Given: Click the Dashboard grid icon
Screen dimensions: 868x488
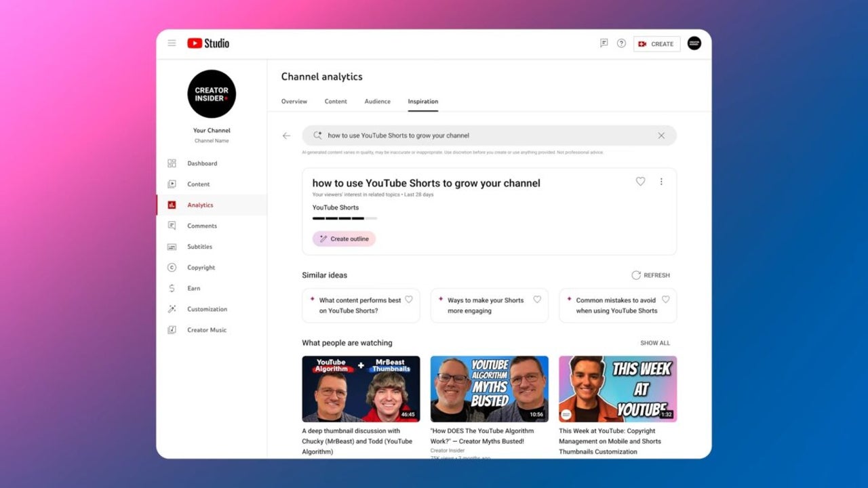Looking at the screenshot, I should coord(172,163).
